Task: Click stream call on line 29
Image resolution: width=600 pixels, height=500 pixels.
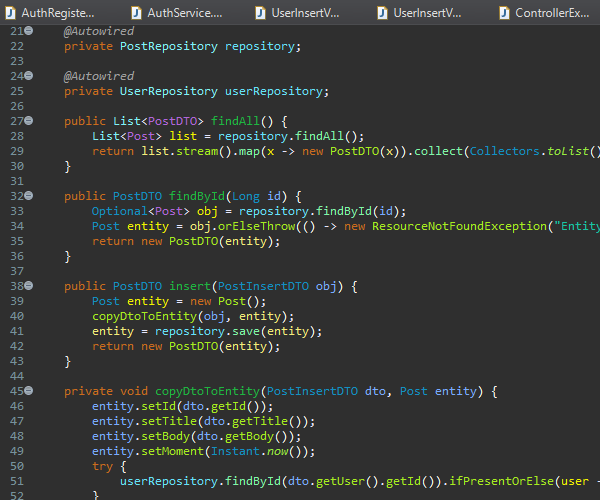Action: tap(197, 151)
